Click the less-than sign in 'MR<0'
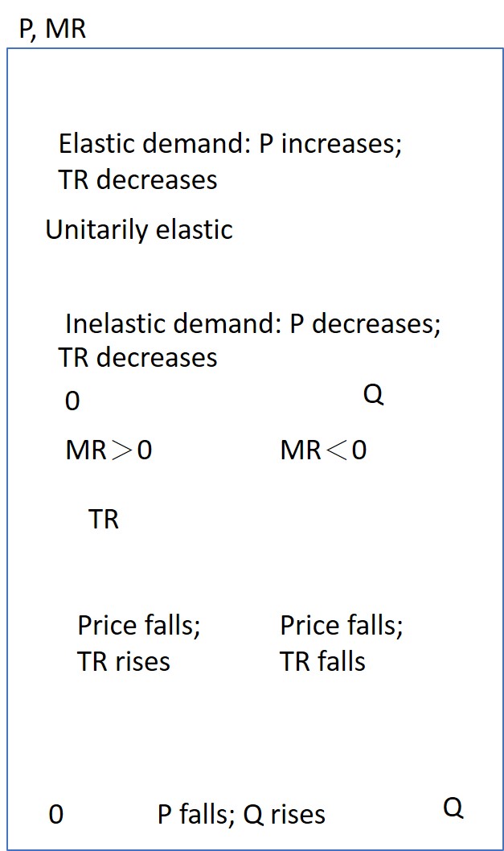The height and width of the screenshot is (851, 504). point(336,450)
